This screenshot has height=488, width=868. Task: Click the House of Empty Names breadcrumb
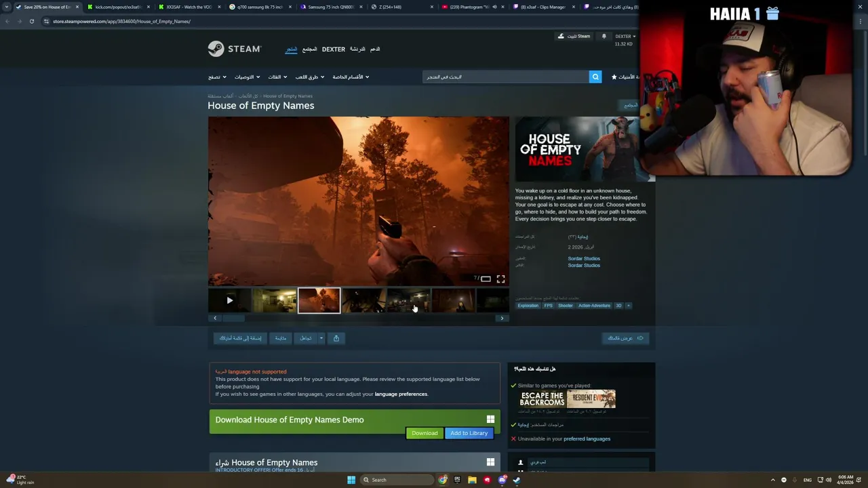pyautogui.click(x=288, y=96)
